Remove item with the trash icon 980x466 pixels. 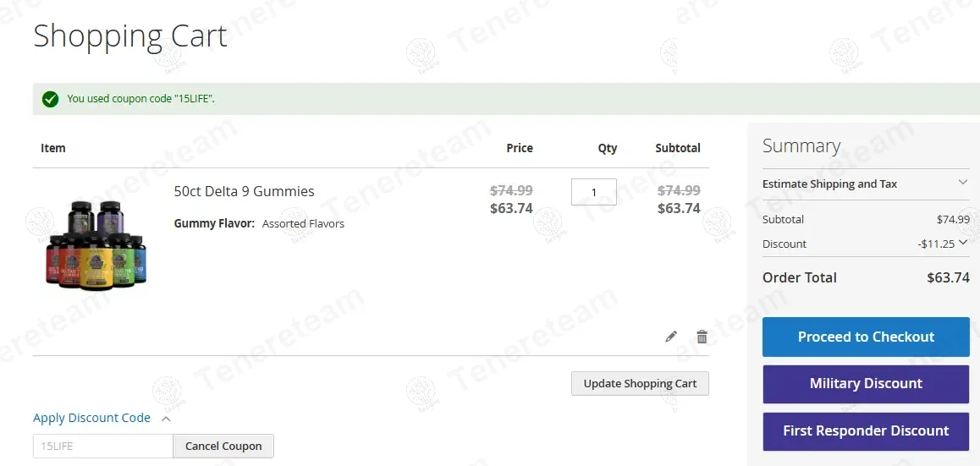[x=702, y=337]
